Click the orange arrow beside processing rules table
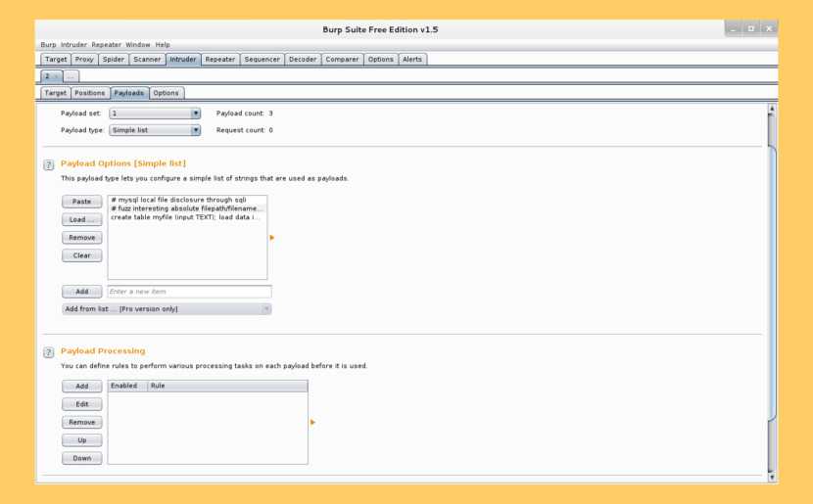The width and height of the screenshot is (813, 504). pyautogui.click(x=312, y=422)
